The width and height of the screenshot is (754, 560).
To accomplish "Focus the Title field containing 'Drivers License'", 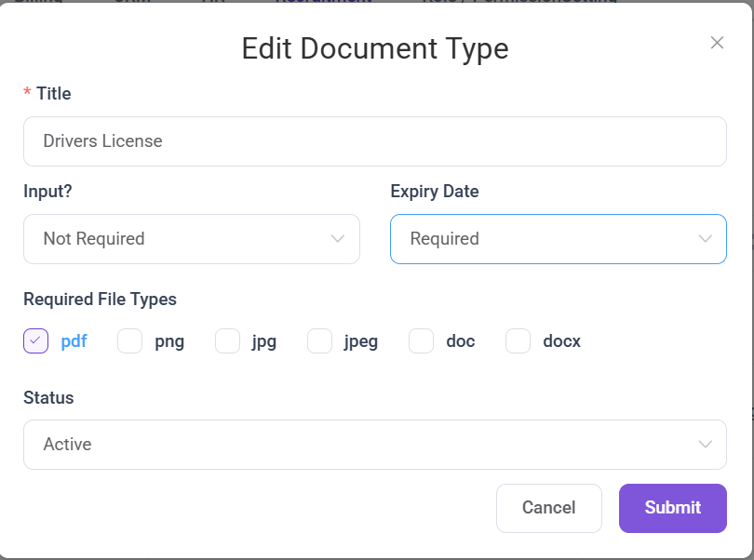I will [374, 141].
